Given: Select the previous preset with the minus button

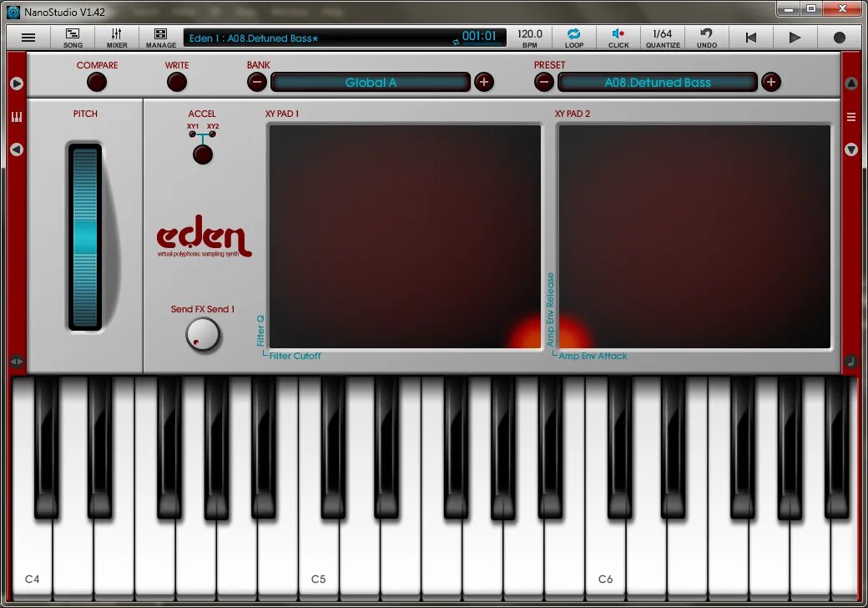Looking at the screenshot, I should 544,82.
